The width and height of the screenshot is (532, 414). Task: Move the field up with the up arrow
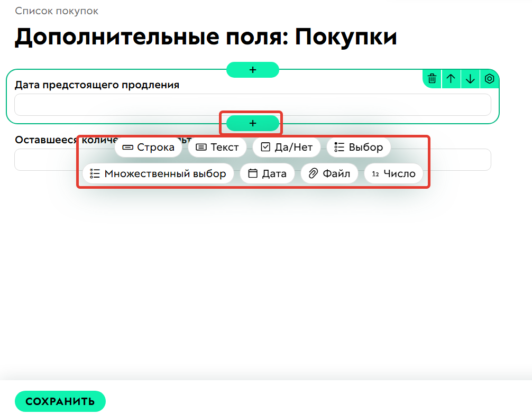point(451,79)
